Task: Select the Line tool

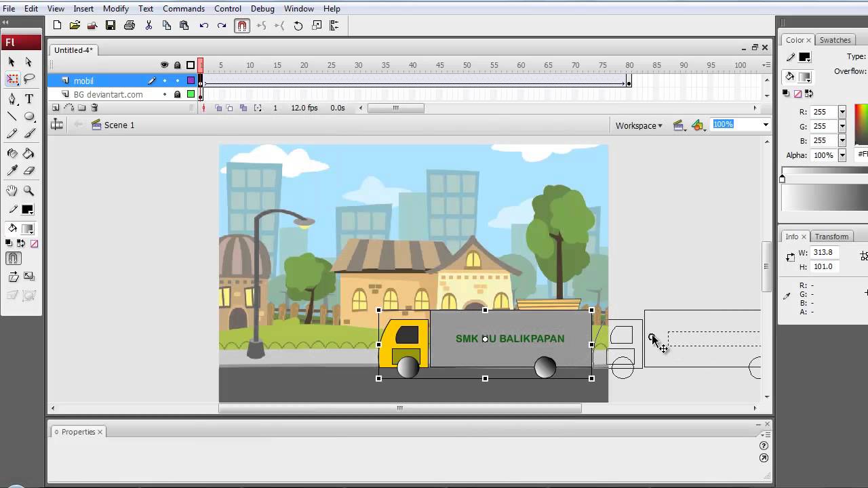Action: coord(12,117)
